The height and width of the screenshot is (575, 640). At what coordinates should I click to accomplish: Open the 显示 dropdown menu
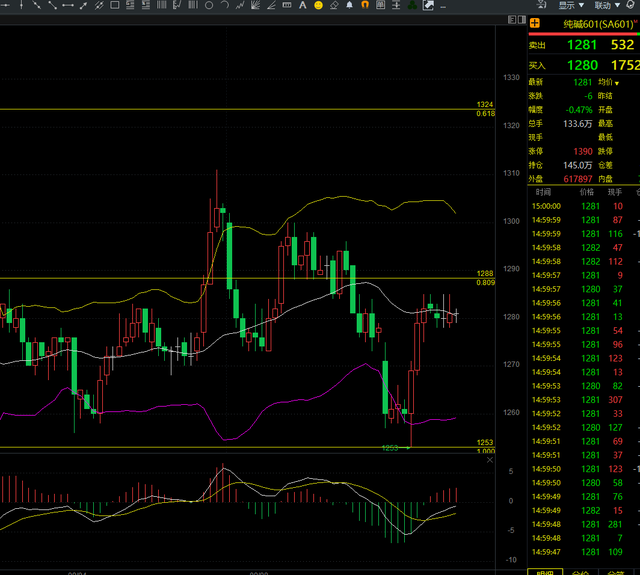571,5
